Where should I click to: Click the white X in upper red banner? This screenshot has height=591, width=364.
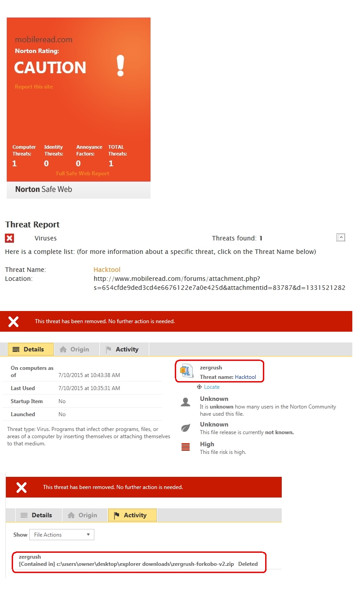(x=14, y=321)
